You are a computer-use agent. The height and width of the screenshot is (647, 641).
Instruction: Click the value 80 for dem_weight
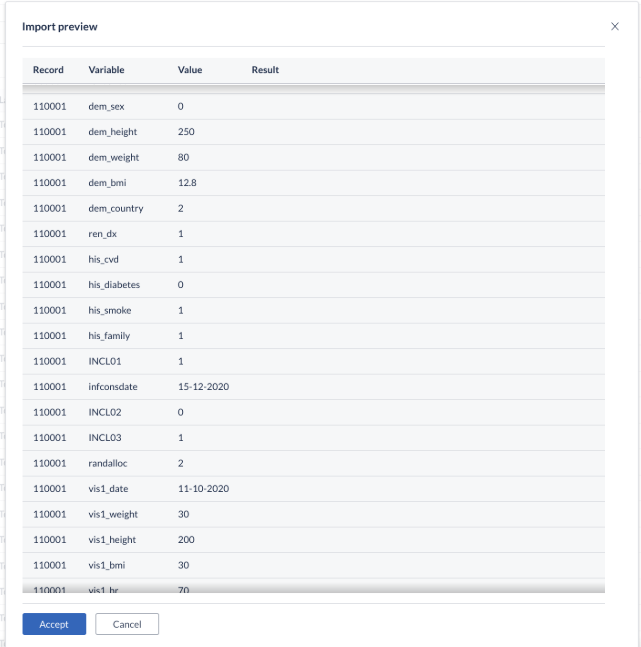[183, 158]
